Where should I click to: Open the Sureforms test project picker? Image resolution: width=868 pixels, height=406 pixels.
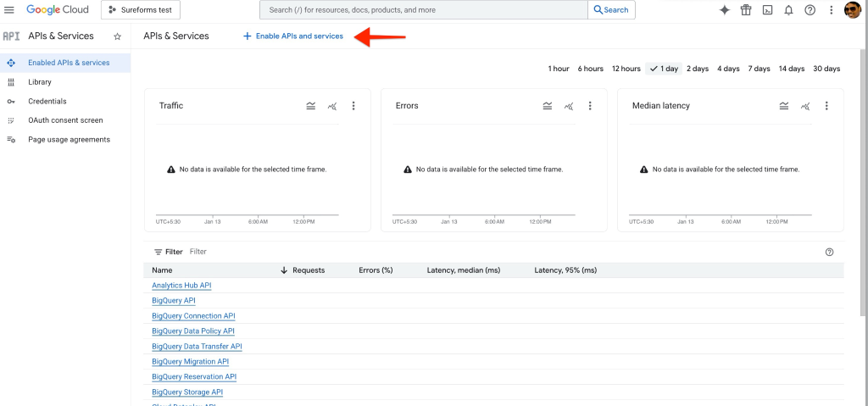pyautogui.click(x=140, y=10)
